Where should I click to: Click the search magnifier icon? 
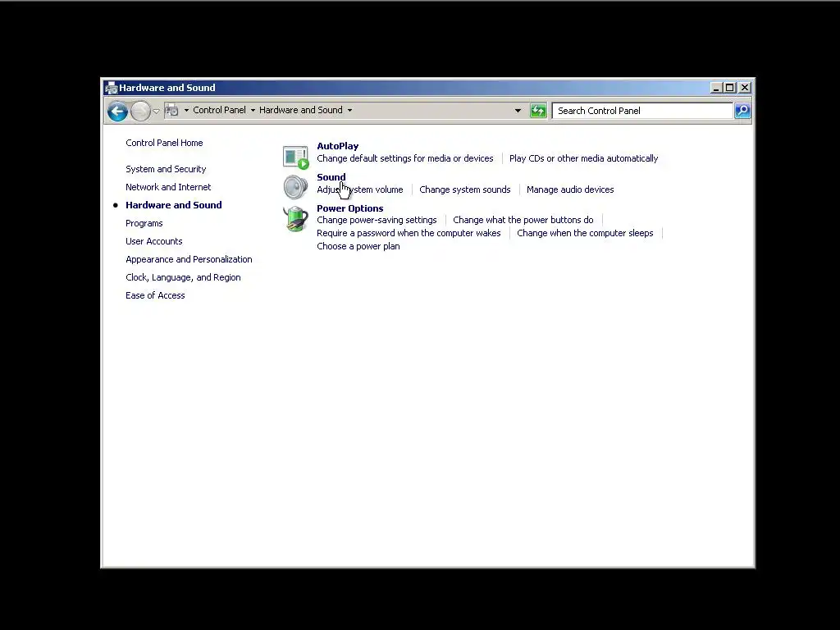point(742,111)
